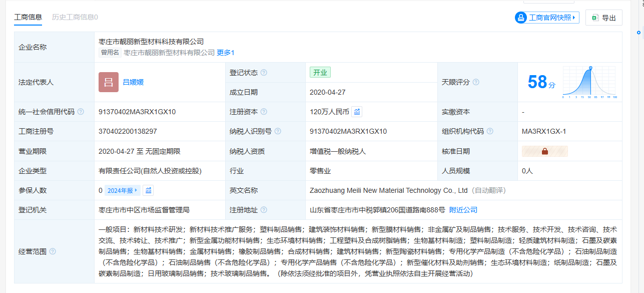The image size is (644, 293).
Task: Open the trend chart icon beside 2024年报
Action: (x=148, y=190)
